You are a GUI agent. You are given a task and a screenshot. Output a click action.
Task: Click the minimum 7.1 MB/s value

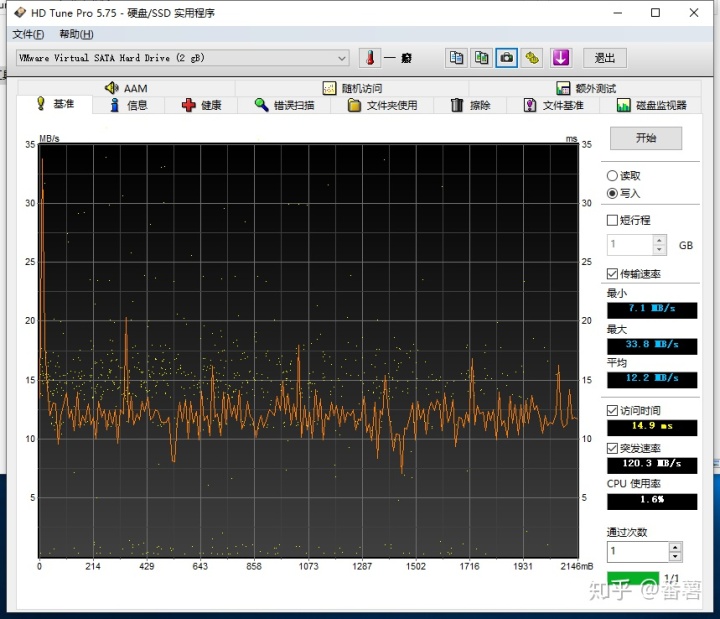652,310
